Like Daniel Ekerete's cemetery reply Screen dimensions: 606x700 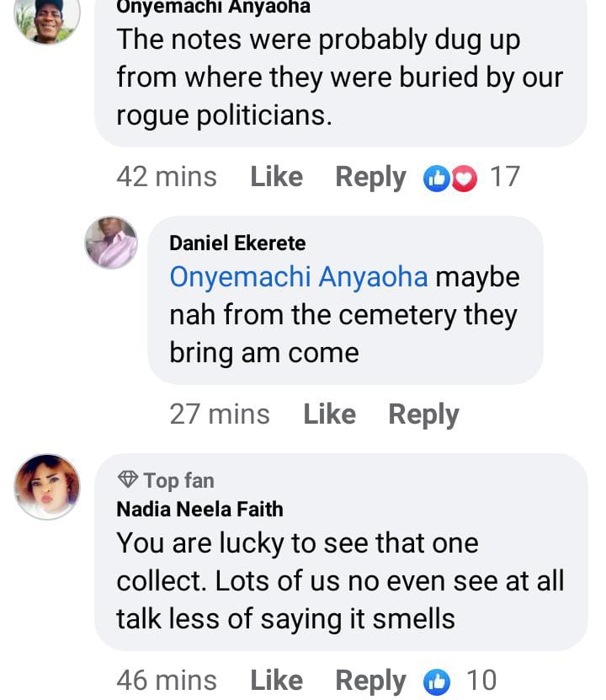point(329,414)
